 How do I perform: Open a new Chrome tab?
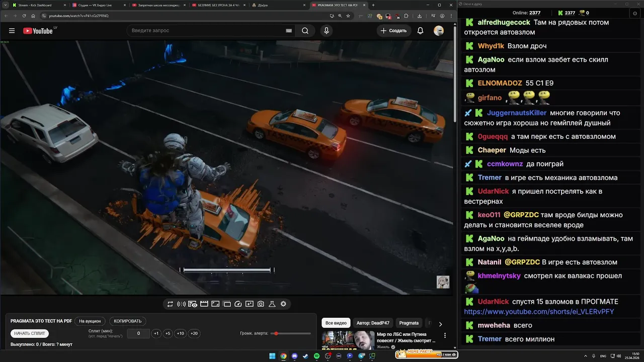(x=373, y=5)
